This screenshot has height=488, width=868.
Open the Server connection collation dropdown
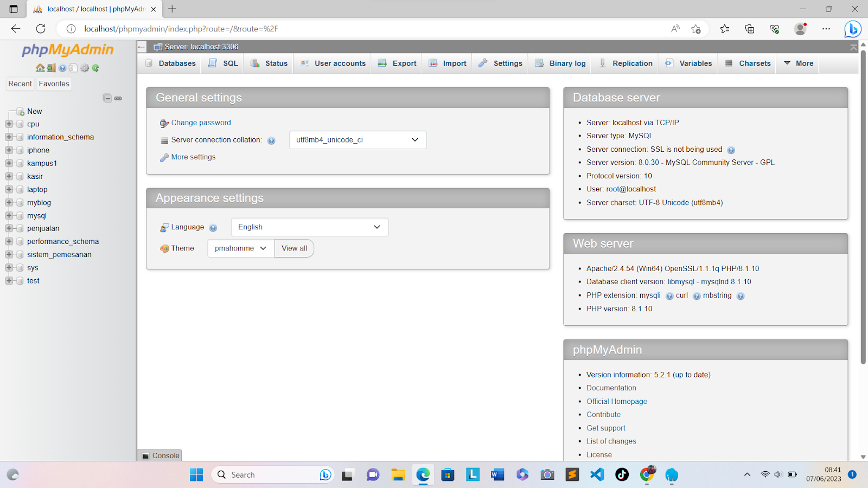358,140
